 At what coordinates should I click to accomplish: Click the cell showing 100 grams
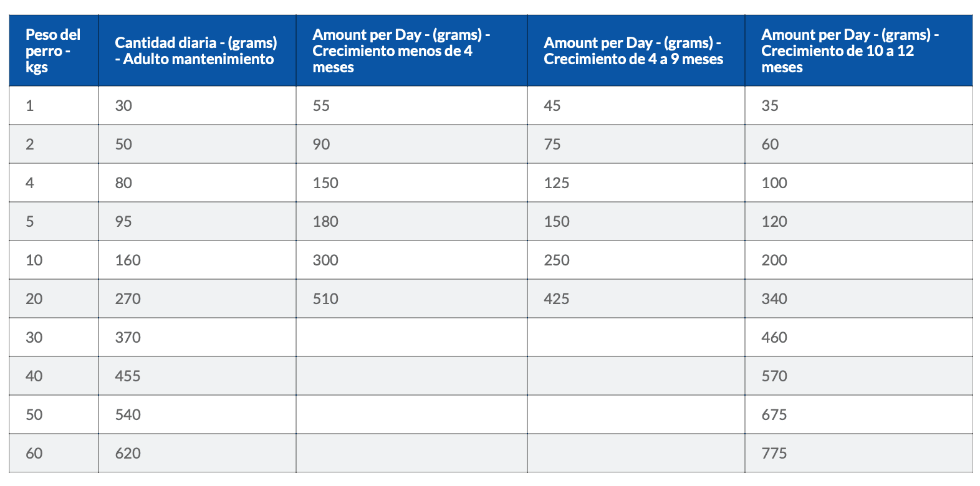pyautogui.click(x=858, y=183)
